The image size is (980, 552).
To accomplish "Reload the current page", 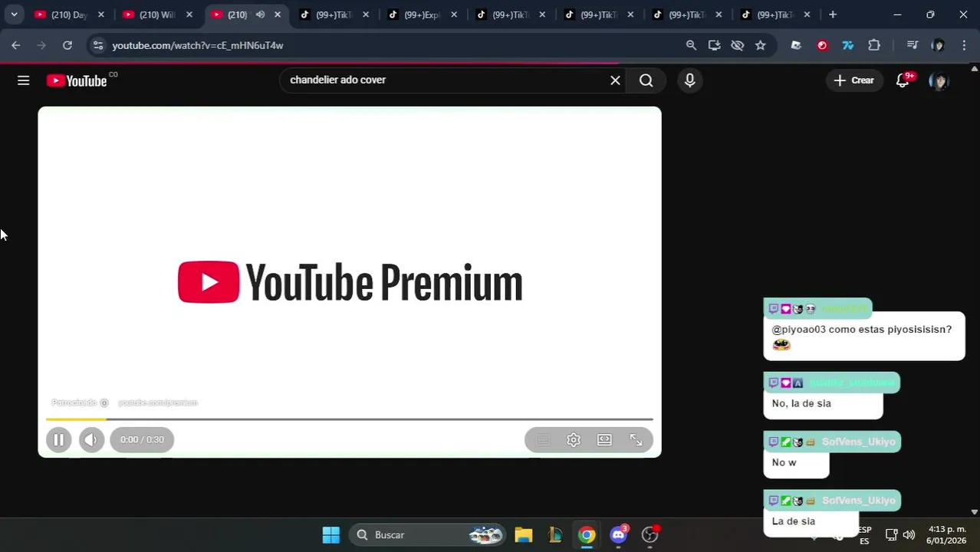I will pyautogui.click(x=67, y=45).
